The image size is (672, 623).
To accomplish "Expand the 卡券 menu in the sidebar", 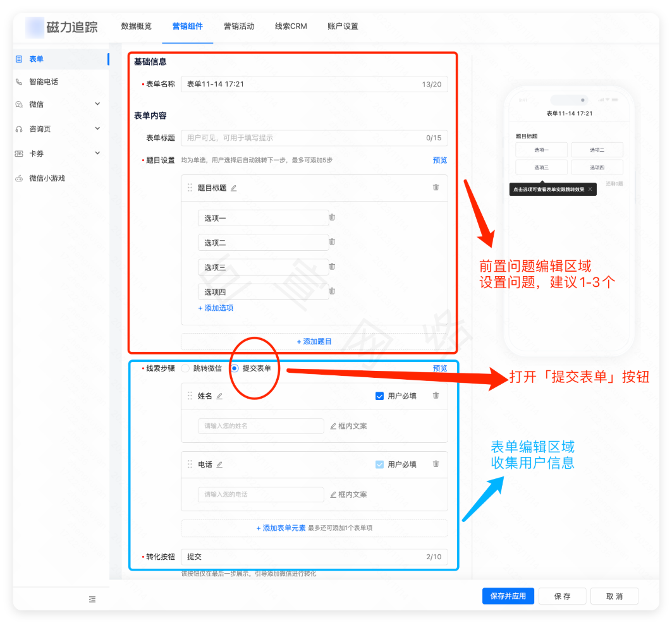I will coord(97,153).
